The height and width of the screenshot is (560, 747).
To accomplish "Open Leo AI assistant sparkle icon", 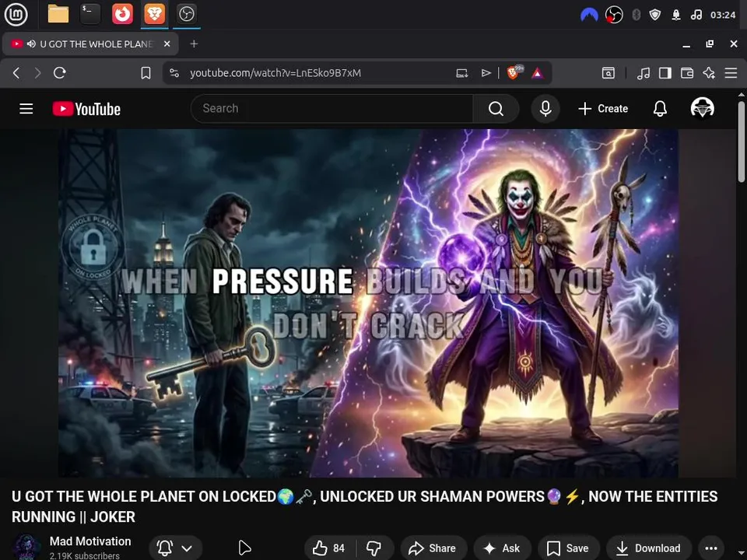I will [x=709, y=73].
